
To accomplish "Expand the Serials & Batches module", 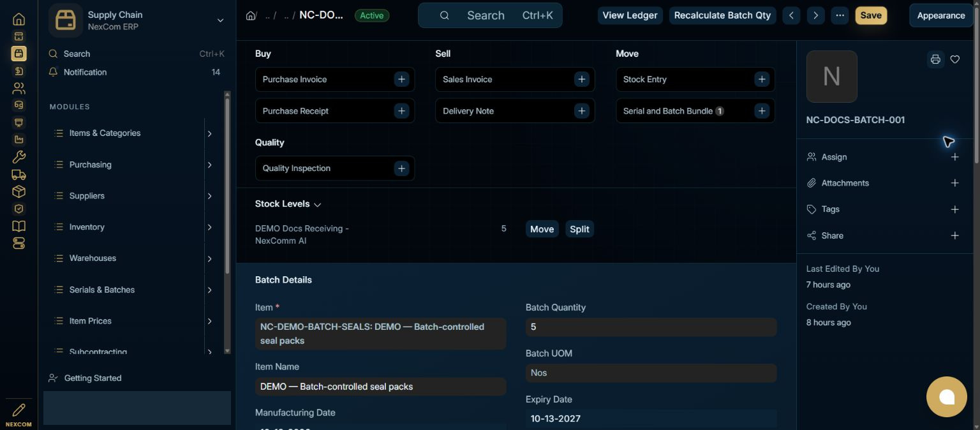I will point(209,290).
